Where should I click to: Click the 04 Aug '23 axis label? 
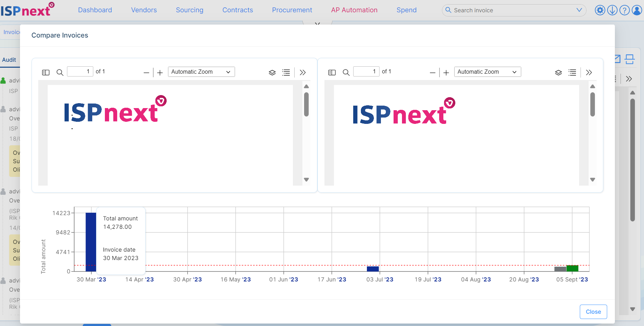click(x=476, y=279)
